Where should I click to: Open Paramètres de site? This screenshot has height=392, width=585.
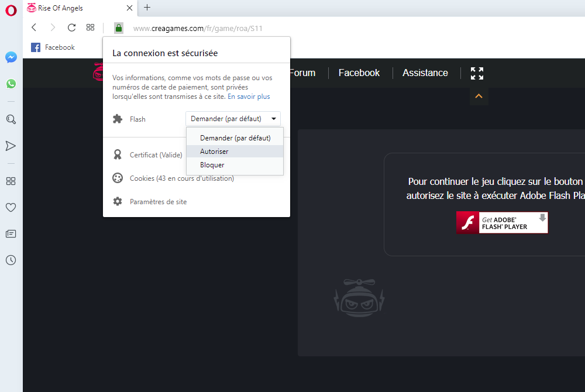158,202
